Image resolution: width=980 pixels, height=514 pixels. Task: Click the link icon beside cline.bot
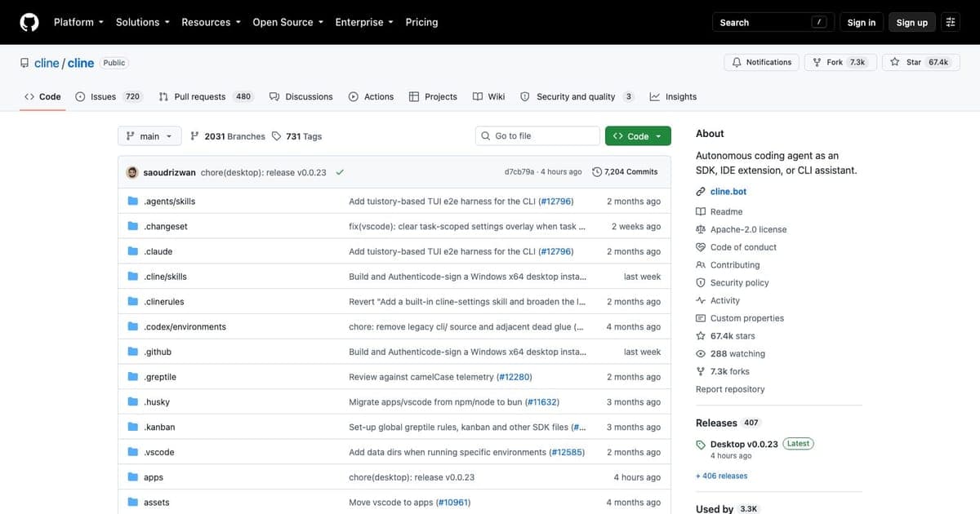(x=701, y=192)
